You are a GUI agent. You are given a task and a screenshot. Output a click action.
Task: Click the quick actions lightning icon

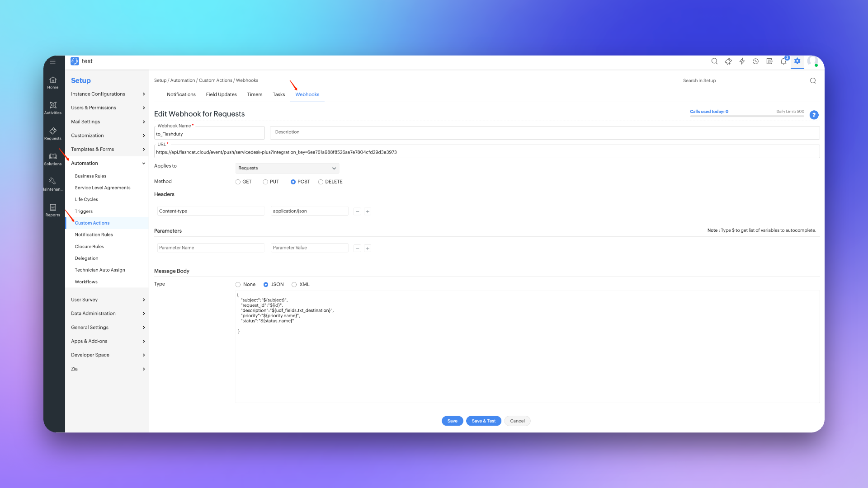742,61
